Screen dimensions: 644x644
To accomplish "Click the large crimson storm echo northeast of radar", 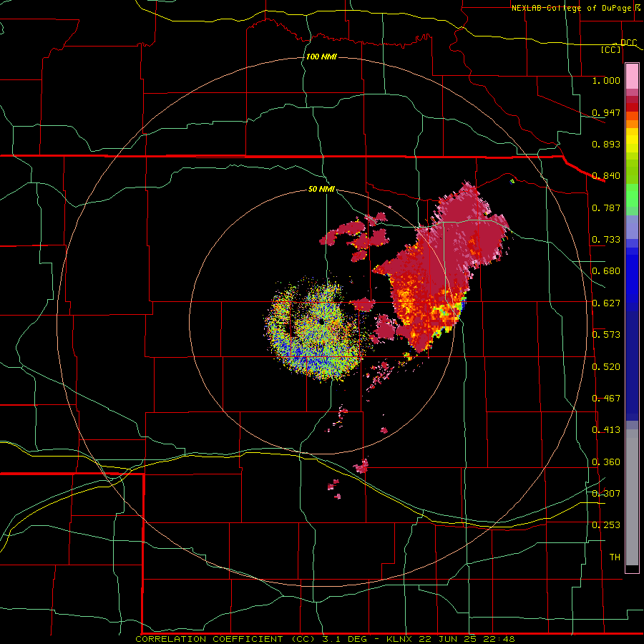I will pyautogui.click(x=444, y=267).
